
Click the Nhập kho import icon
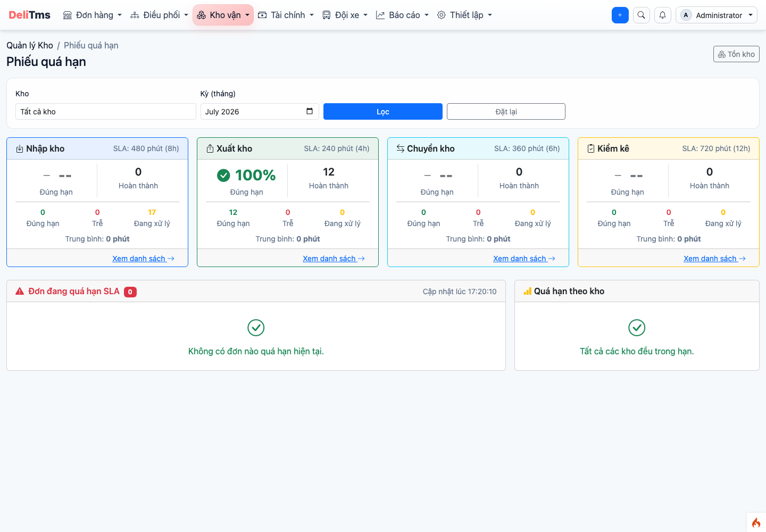[20, 149]
